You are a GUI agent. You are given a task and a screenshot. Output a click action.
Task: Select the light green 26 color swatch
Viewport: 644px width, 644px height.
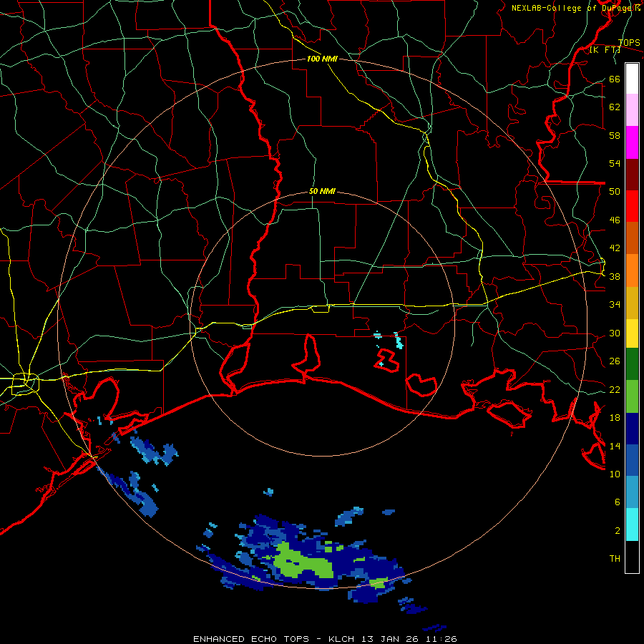632,396
